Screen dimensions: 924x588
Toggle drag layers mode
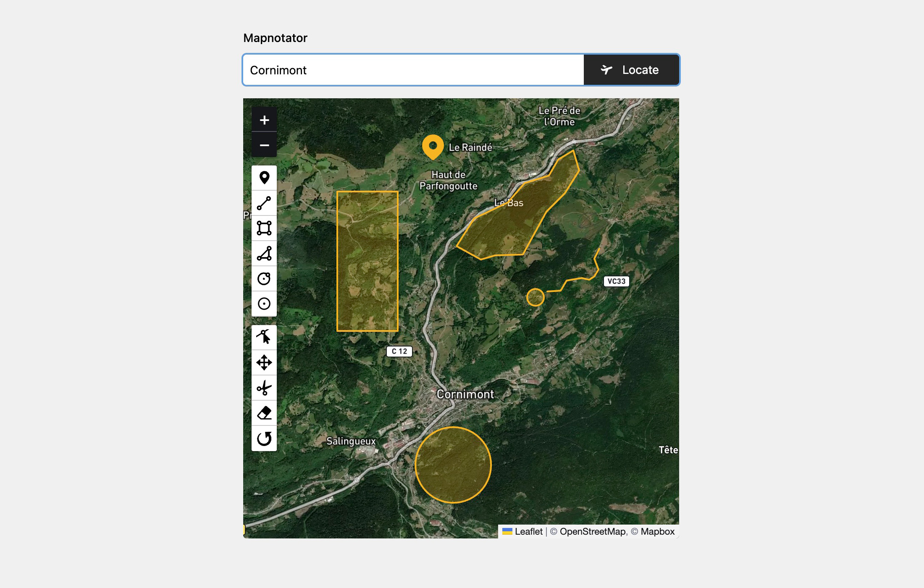click(x=264, y=362)
